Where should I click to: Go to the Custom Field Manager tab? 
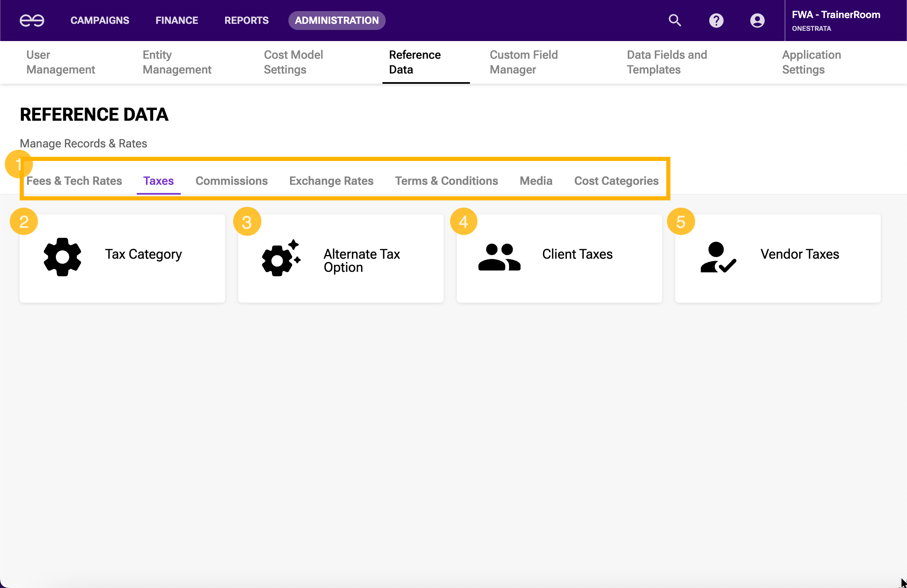click(523, 62)
